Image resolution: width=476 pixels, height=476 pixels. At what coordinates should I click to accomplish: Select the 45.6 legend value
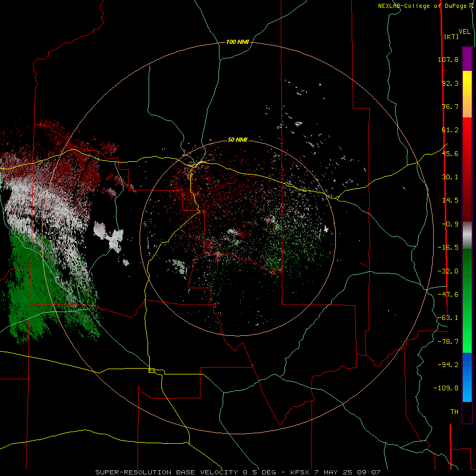(x=450, y=153)
